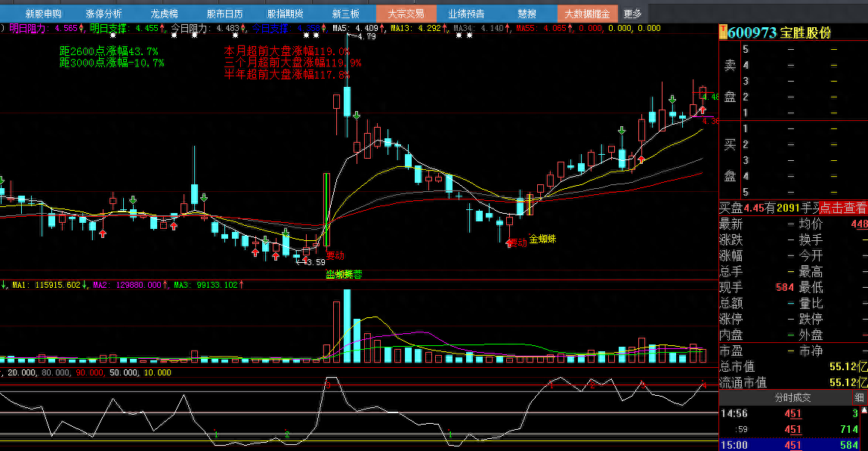Select the 股市日历 tab

(x=225, y=14)
